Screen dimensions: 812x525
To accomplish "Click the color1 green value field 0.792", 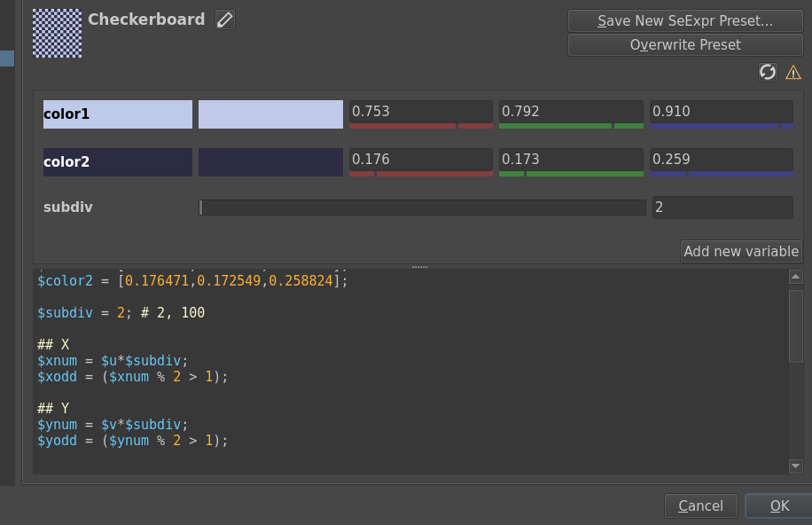I will pos(571,112).
